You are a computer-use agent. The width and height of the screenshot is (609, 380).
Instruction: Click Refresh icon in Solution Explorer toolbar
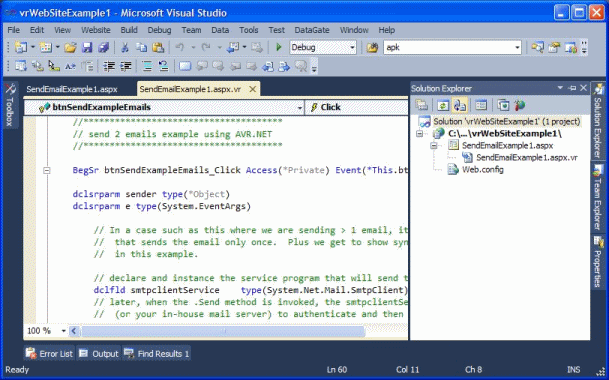(x=443, y=105)
